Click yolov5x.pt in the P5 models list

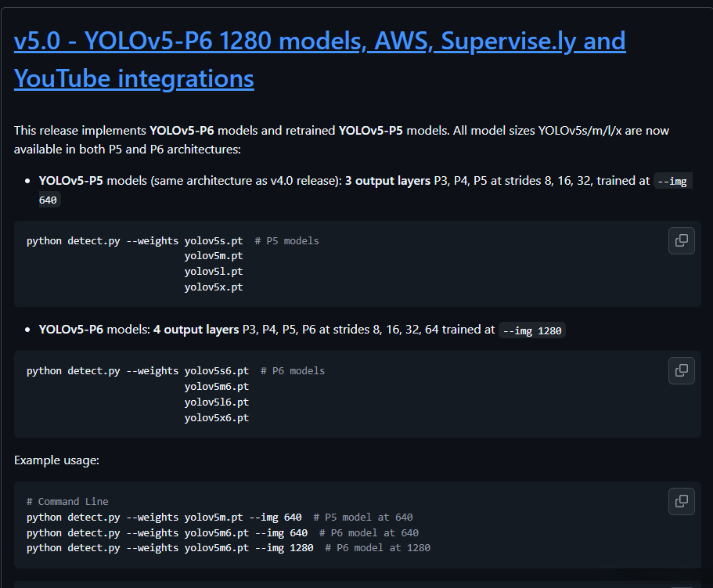click(214, 287)
